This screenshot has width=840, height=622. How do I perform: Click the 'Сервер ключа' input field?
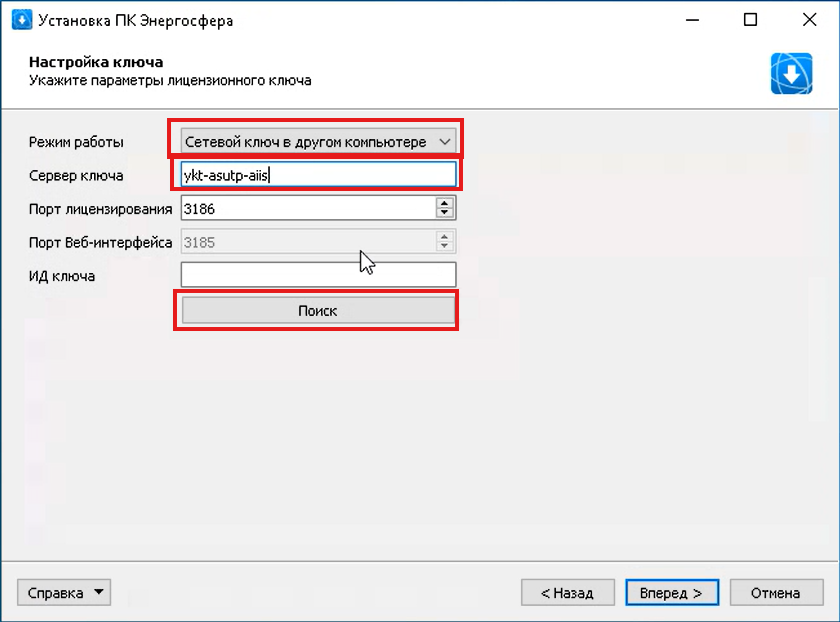click(318, 175)
